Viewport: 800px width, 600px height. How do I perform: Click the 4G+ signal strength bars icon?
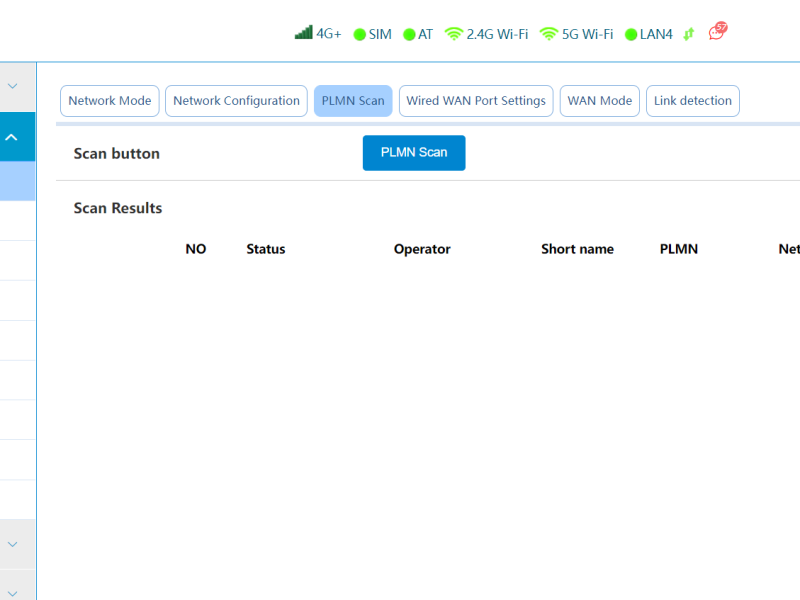(304, 33)
